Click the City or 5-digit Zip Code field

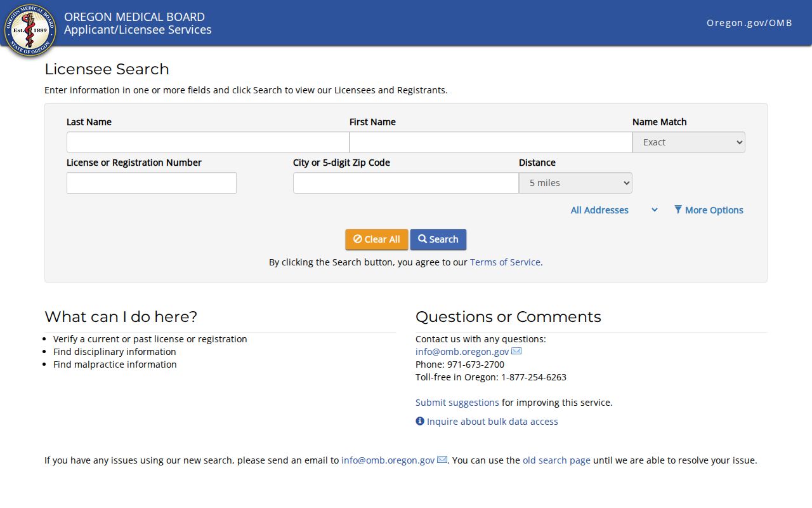pyautogui.click(x=406, y=183)
